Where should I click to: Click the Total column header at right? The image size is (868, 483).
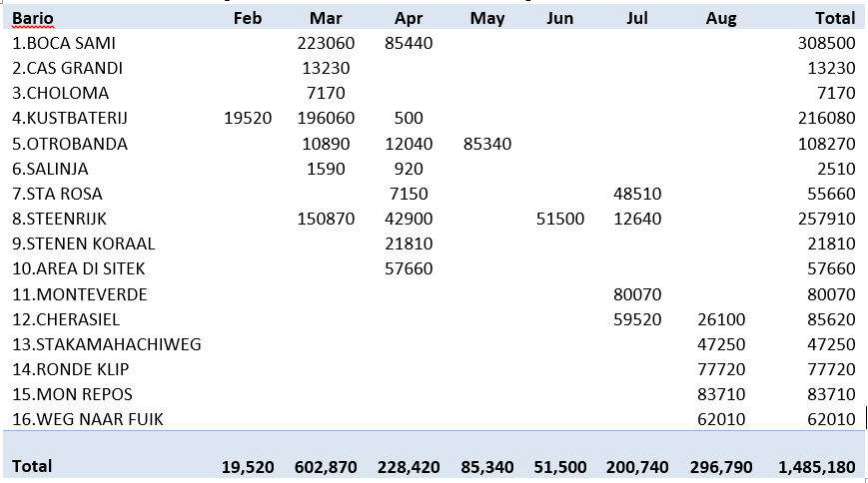[835, 18]
